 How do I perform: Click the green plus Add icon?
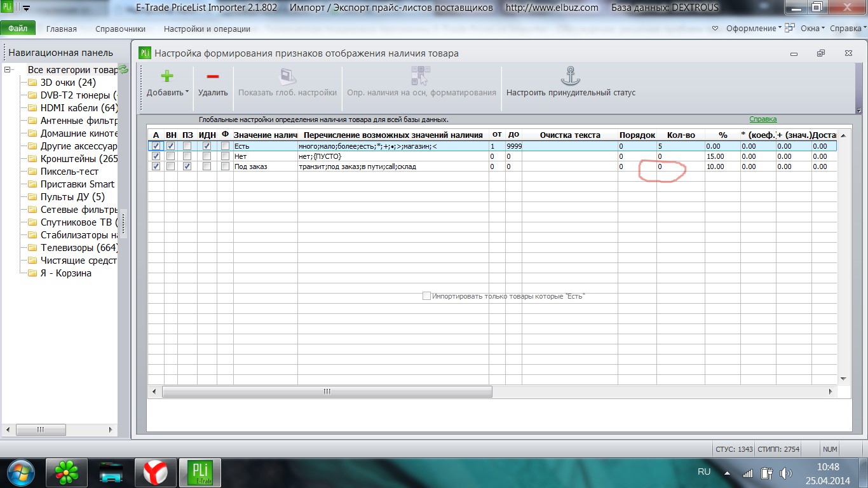pyautogui.click(x=167, y=76)
